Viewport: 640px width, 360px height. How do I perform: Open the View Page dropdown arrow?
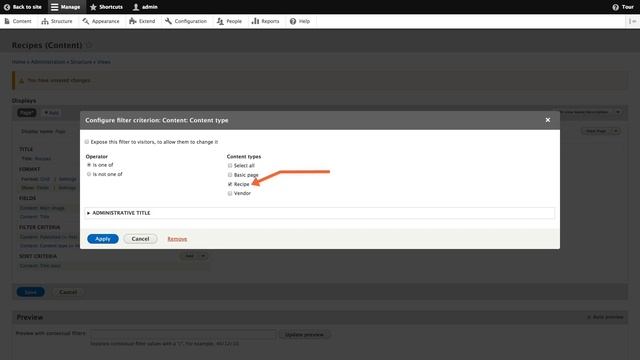pos(616,131)
